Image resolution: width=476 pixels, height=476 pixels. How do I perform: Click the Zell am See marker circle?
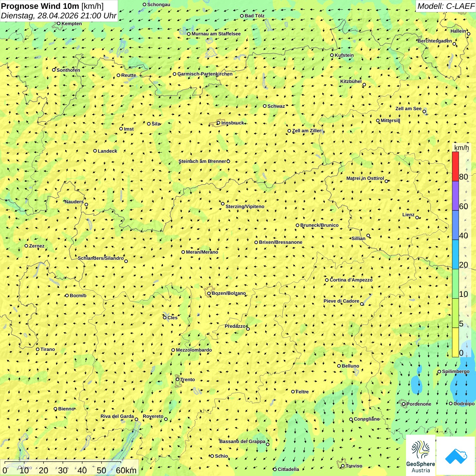[x=424, y=112]
